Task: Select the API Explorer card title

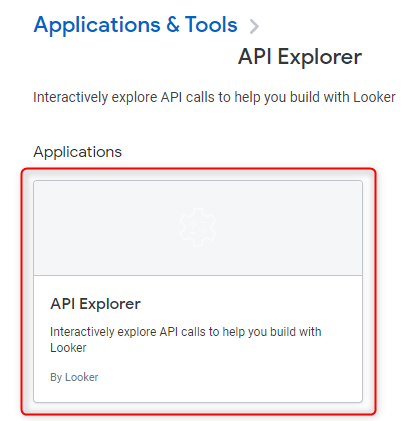Action: 95,304
